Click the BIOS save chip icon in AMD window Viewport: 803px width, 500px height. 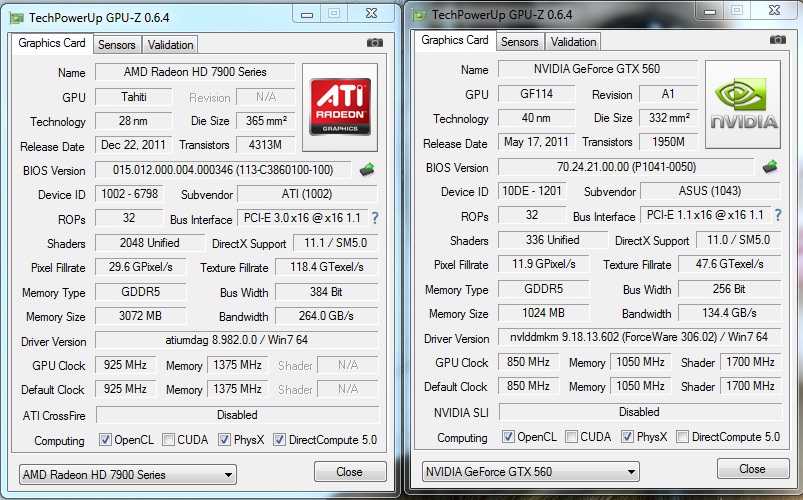click(x=367, y=170)
